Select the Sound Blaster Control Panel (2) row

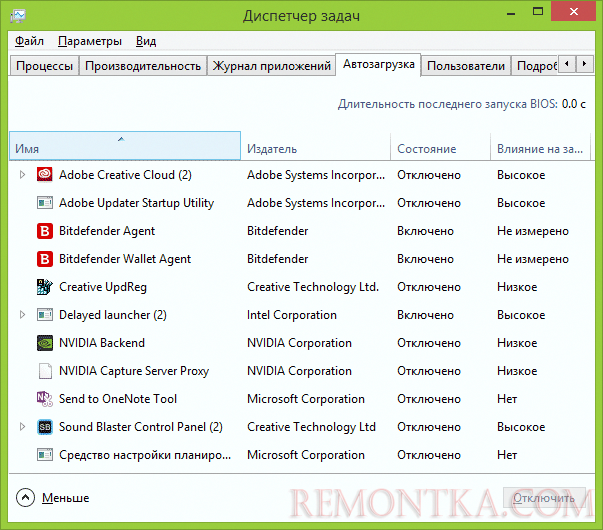(302, 427)
